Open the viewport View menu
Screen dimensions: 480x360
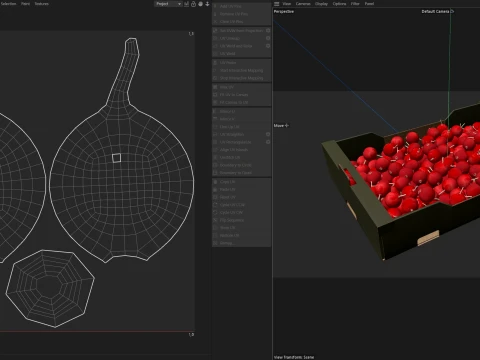tap(287, 4)
